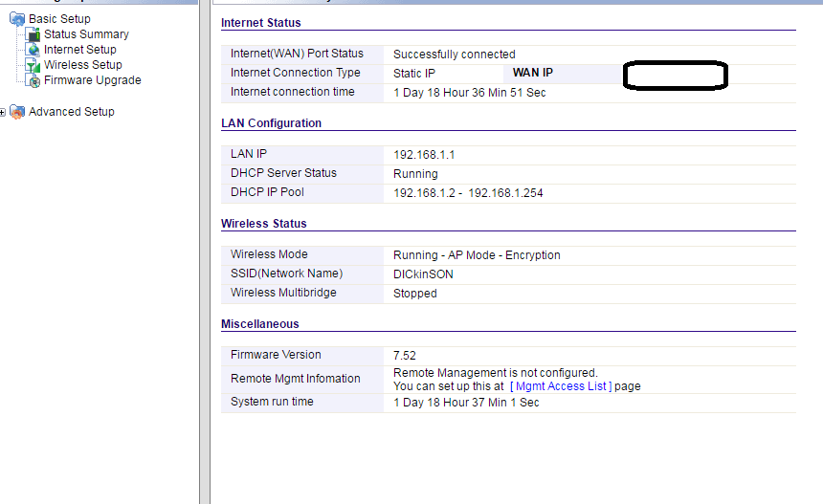Click the Status Summary page icon
Image resolution: width=823 pixels, height=504 pixels.
(x=34, y=35)
